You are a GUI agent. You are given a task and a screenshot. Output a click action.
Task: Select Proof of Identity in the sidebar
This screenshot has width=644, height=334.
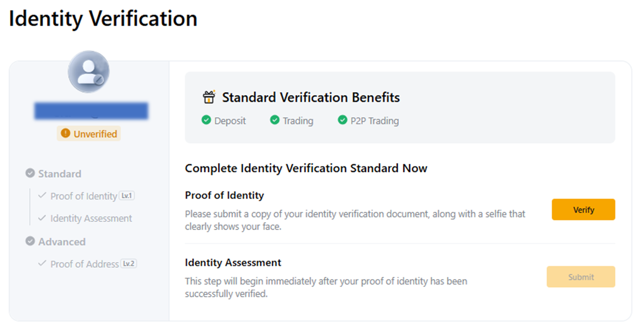tap(84, 196)
